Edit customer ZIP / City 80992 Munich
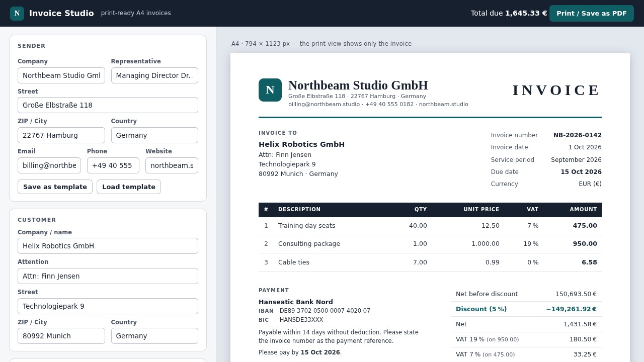 tap(61, 336)
